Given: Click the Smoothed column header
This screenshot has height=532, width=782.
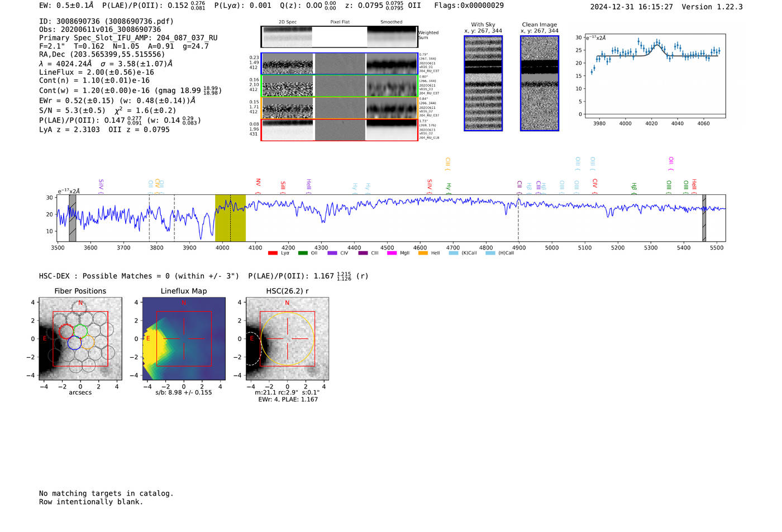Looking at the screenshot, I should 391,22.
